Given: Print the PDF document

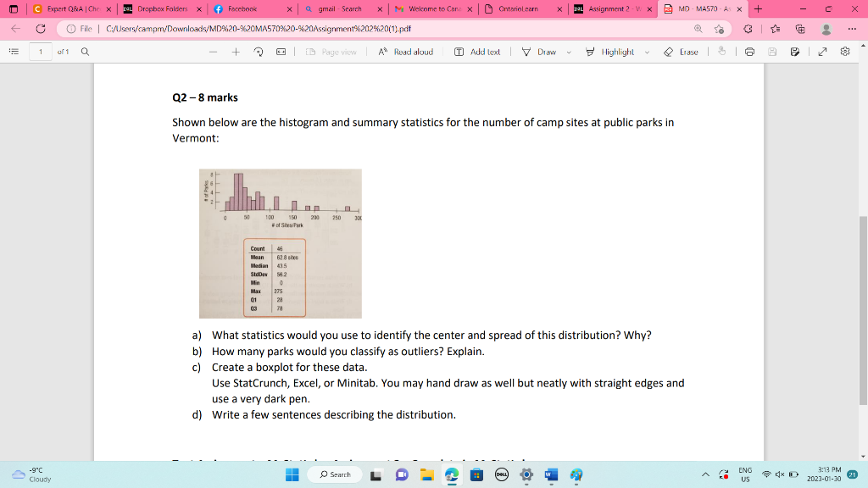Looking at the screenshot, I should point(748,52).
